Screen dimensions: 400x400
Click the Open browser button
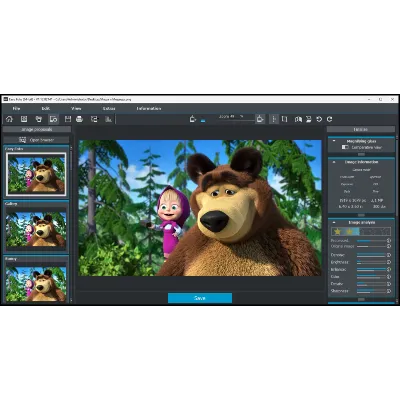(x=36, y=140)
